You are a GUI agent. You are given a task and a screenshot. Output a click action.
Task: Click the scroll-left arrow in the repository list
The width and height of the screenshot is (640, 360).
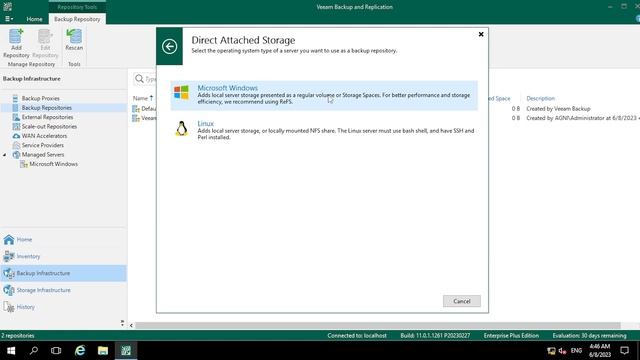pyautogui.click(x=131, y=325)
